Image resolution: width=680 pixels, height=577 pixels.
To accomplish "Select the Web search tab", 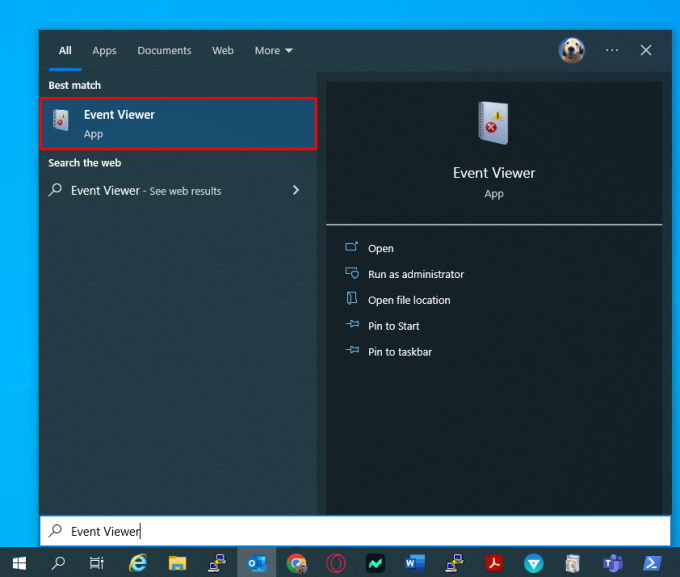I will [223, 50].
